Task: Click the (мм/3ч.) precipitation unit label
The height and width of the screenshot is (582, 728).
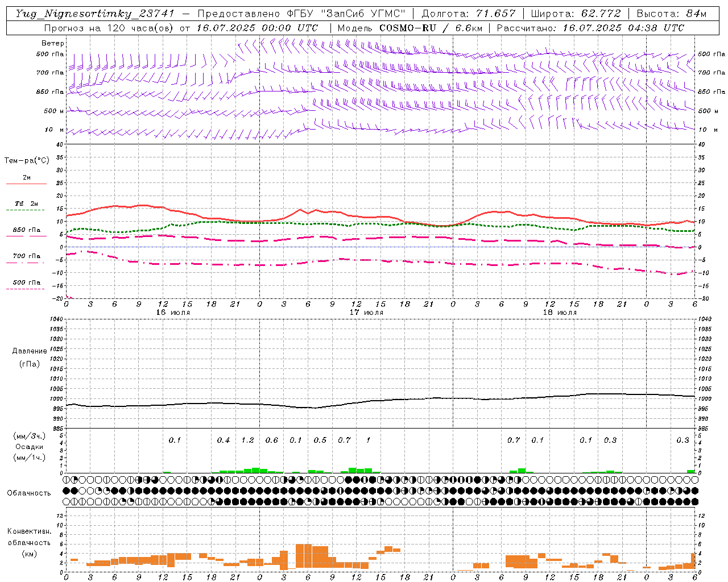Action: [x=30, y=436]
